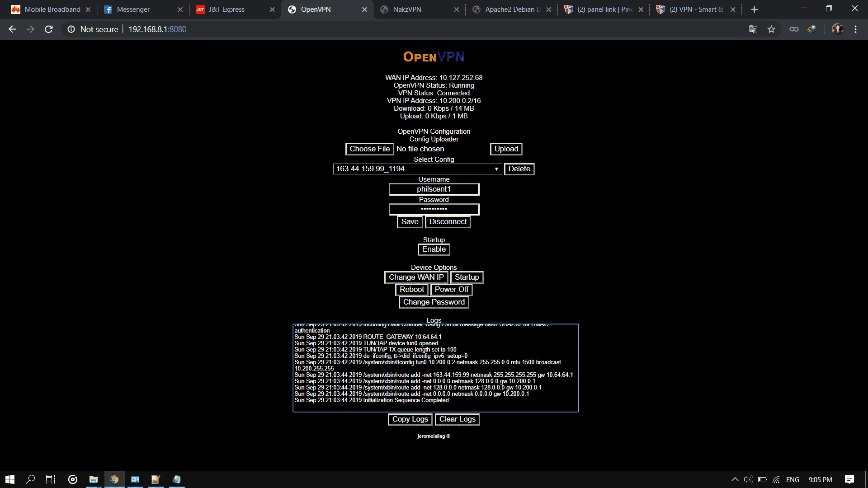Open Chrome from the taskbar

(114, 479)
